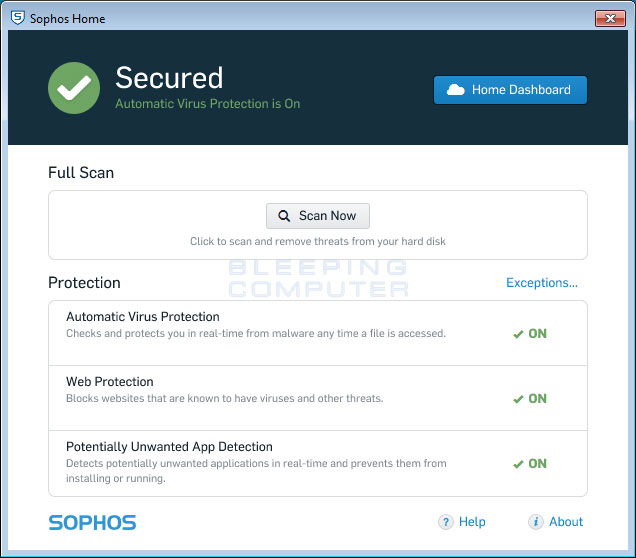Click the cloud icon in Home Dashboard
Screen dimensions: 636x558
point(456,90)
